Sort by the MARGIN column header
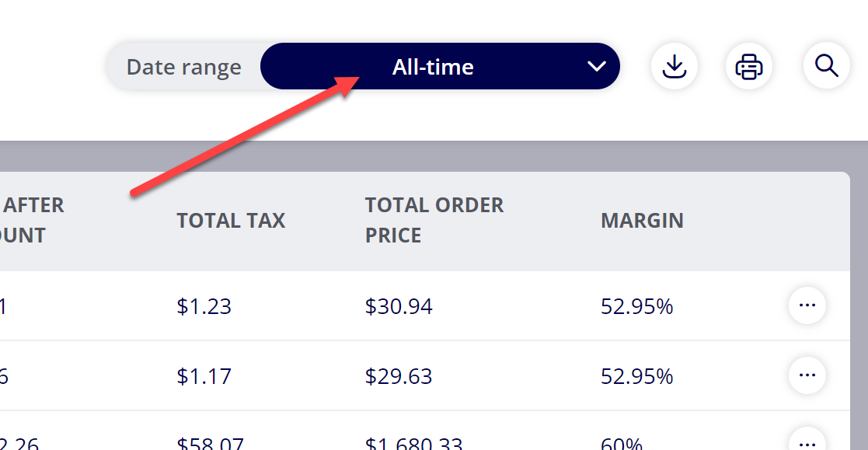This screenshot has height=450, width=868. (642, 220)
